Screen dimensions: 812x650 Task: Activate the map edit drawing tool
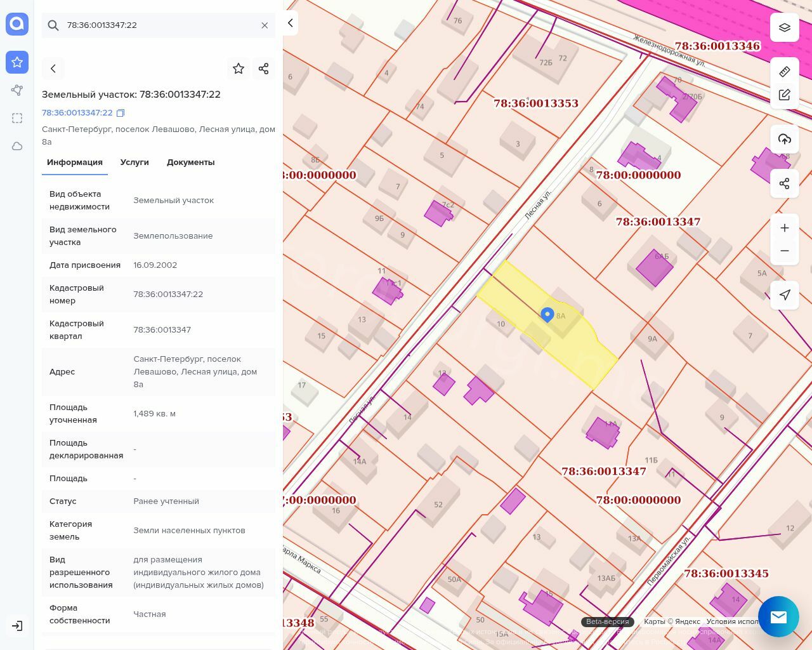pyautogui.click(x=785, y=95)
